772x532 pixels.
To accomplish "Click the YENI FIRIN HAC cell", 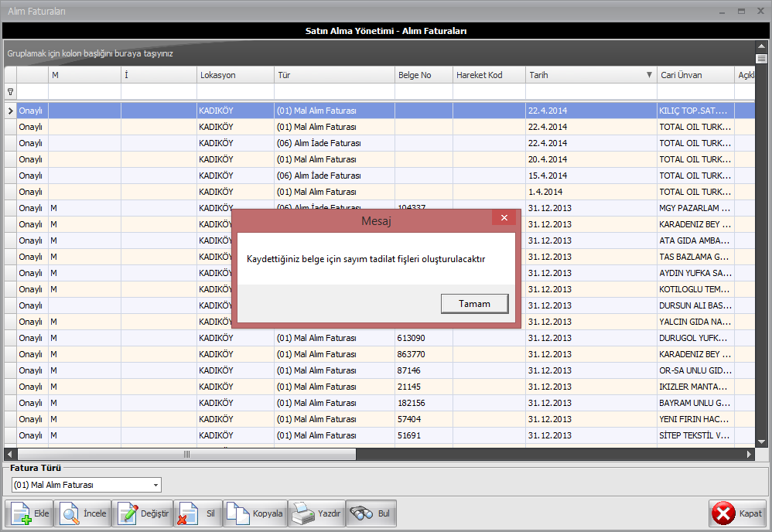I will pyautogui.click(x=695, y=419).
